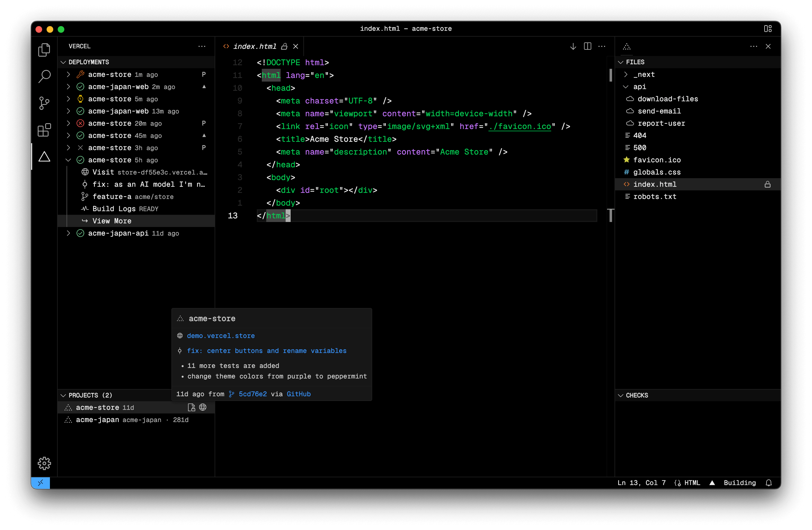Click the globe icon on acme-store project
812x530 pixels.
(x=203, y=407)
